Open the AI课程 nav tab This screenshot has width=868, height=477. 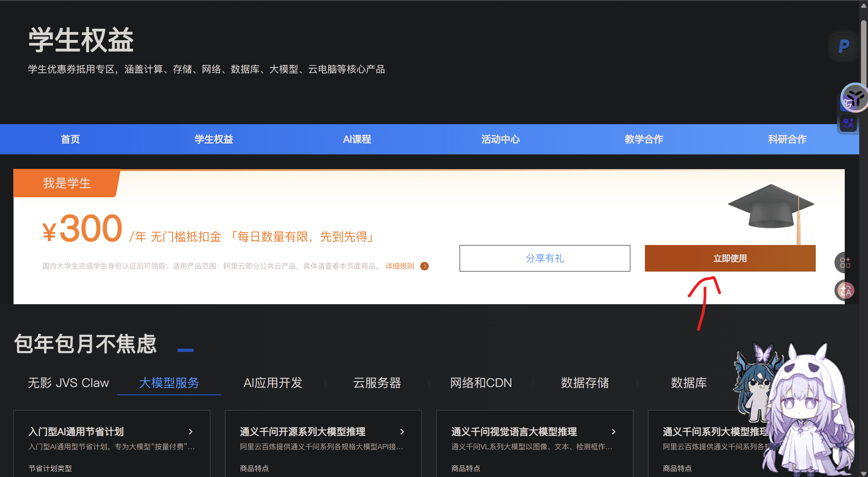coord(357,139)
